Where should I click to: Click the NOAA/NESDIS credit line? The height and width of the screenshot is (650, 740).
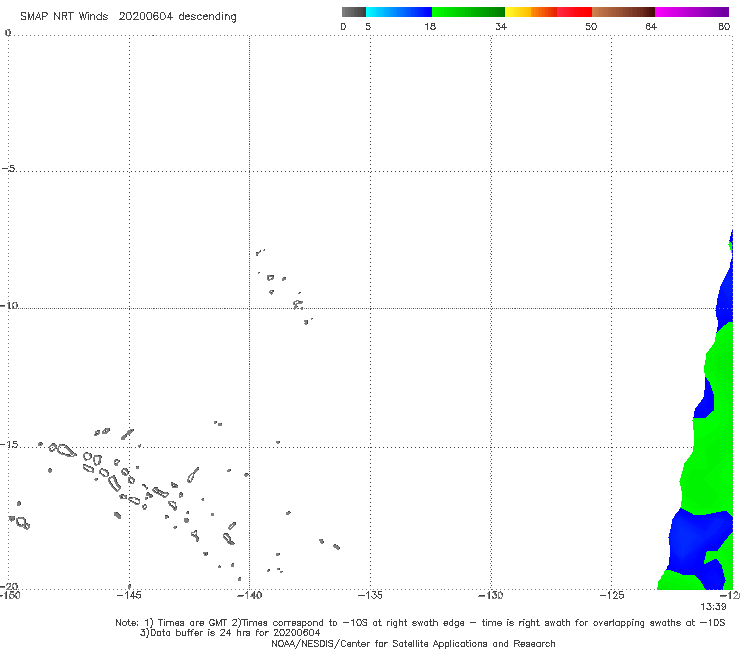point(413,644)
